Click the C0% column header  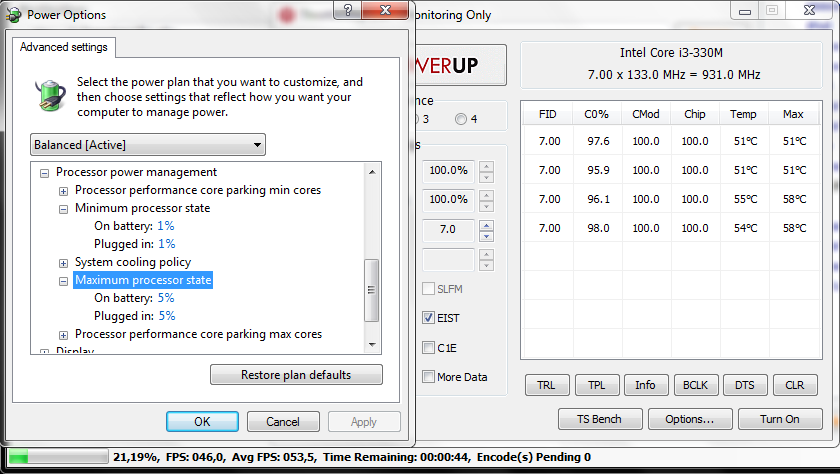597,114
